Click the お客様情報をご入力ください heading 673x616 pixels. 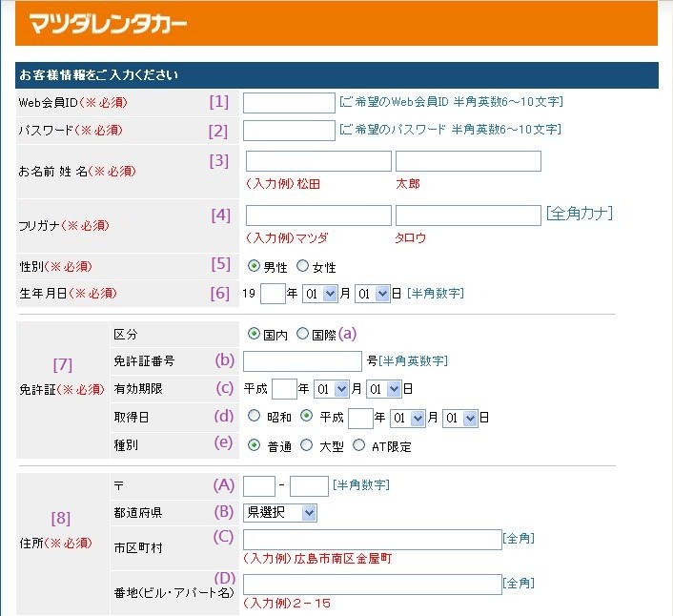click(x=98, y=74)
